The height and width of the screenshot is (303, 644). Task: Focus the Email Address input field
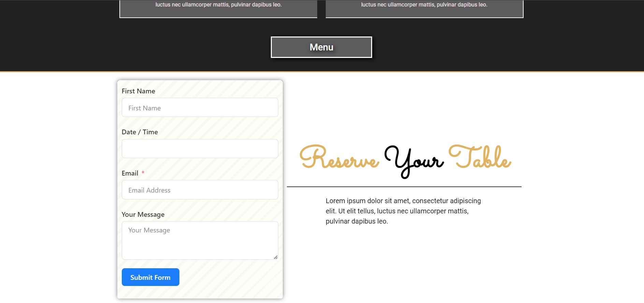(200, 190)
